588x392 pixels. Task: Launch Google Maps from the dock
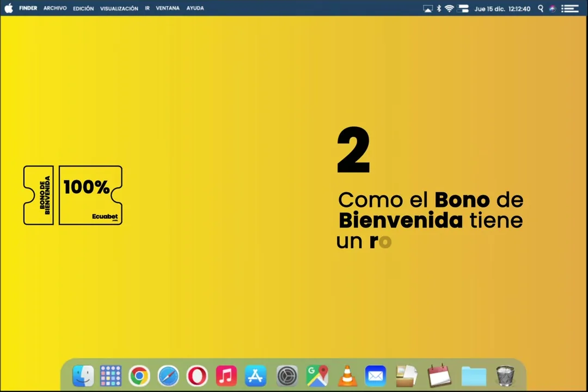tap(317, 376)
